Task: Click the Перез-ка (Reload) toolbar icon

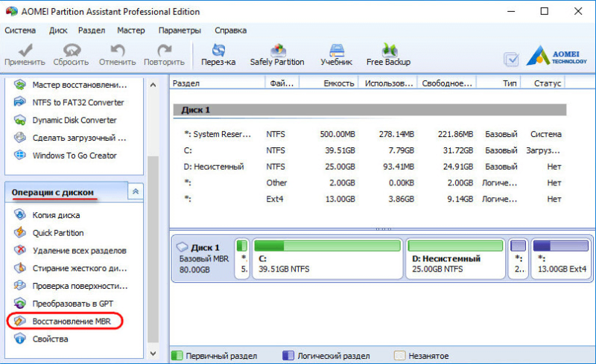Action: point(218,55)
